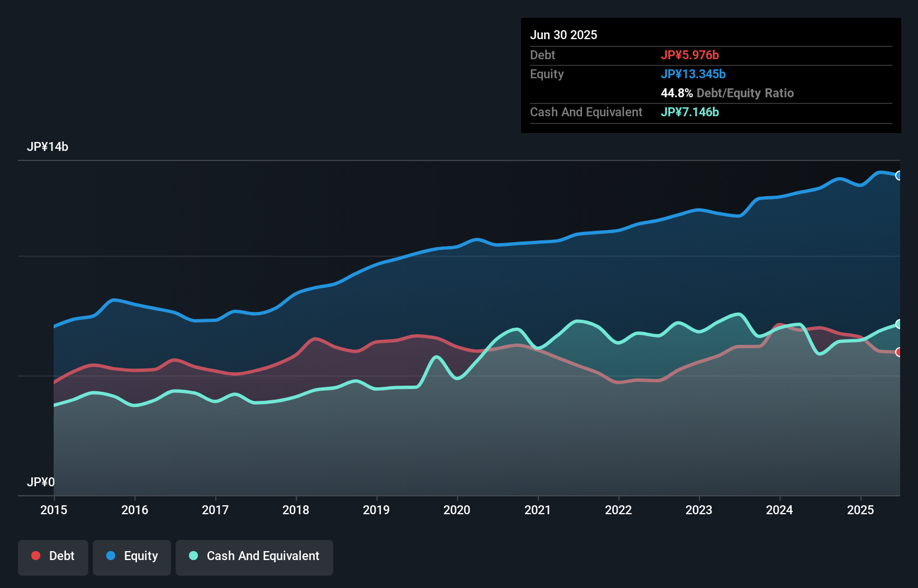Select the teal Cash endpoint marker on chart
Screen dimensions: 918x588
[898, 324]
